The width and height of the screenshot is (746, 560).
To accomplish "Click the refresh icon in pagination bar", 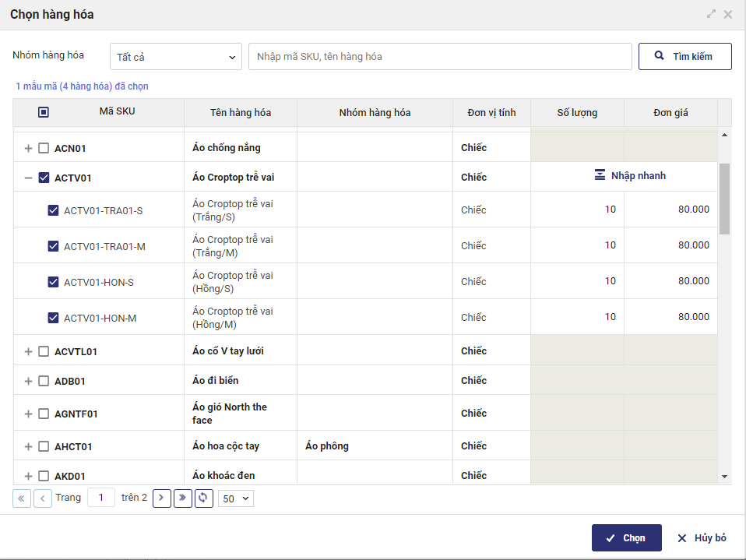I will (204, 498).
